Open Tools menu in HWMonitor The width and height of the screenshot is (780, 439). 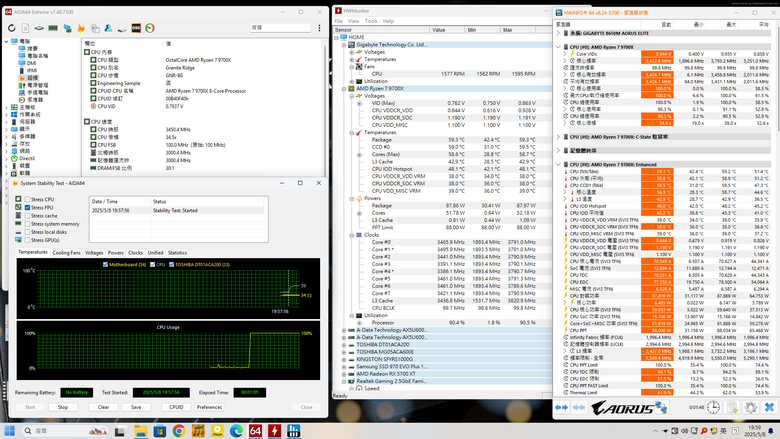click(371, 21)
